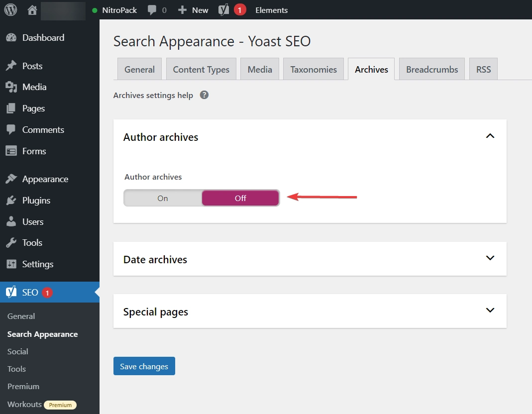Click the Pages icon in sidebar
This screenshot has height=414, width=532.
pos(11,108)
